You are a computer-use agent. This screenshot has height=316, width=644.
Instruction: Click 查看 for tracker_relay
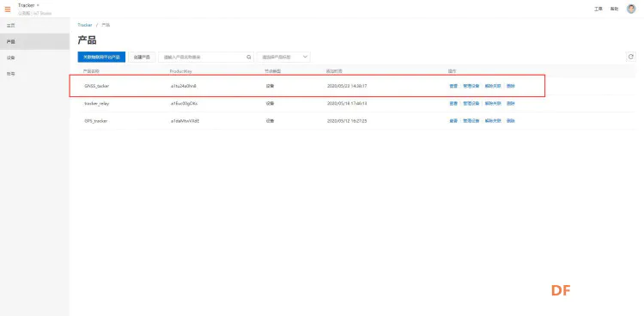[x=453, y=104]
